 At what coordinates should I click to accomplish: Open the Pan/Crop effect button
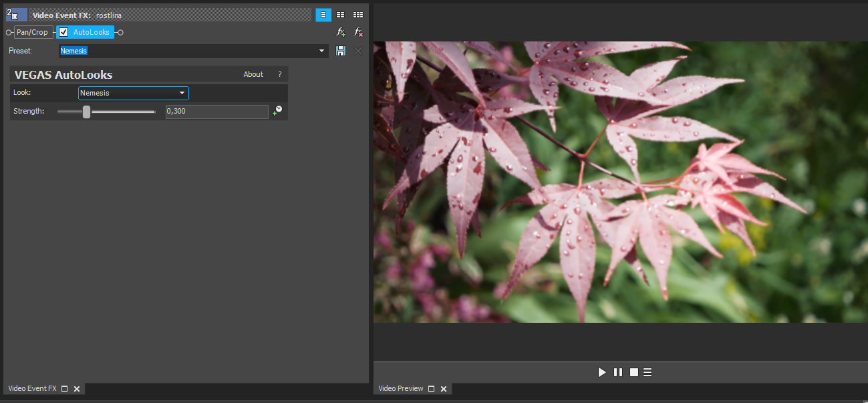(33, 32)
